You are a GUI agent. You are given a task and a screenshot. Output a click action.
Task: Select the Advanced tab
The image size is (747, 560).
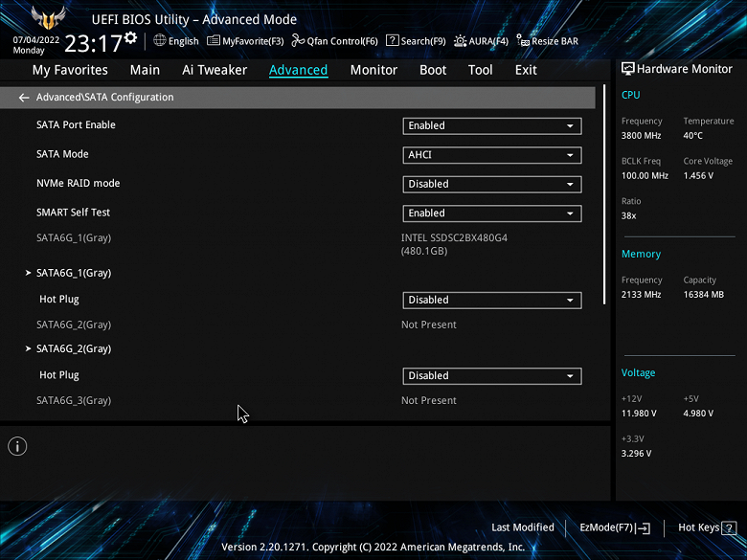pyautogui.click(x=298, y=70)
